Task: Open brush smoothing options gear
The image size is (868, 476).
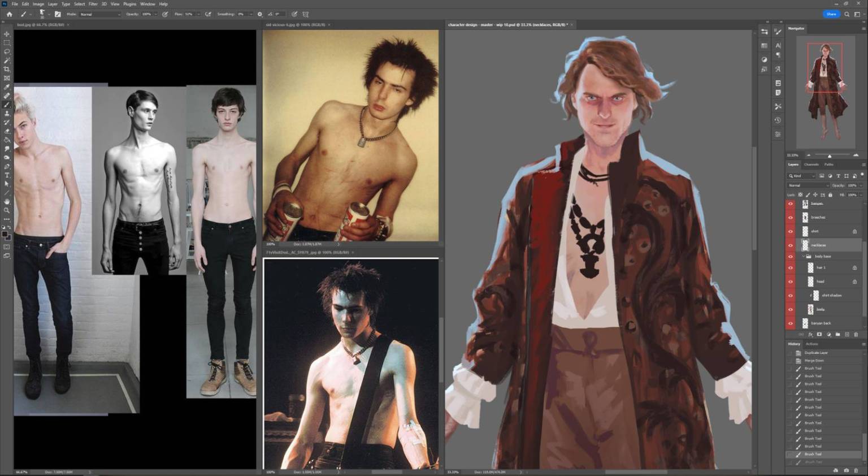Action: pyautogui.click(x=260, y=14)
